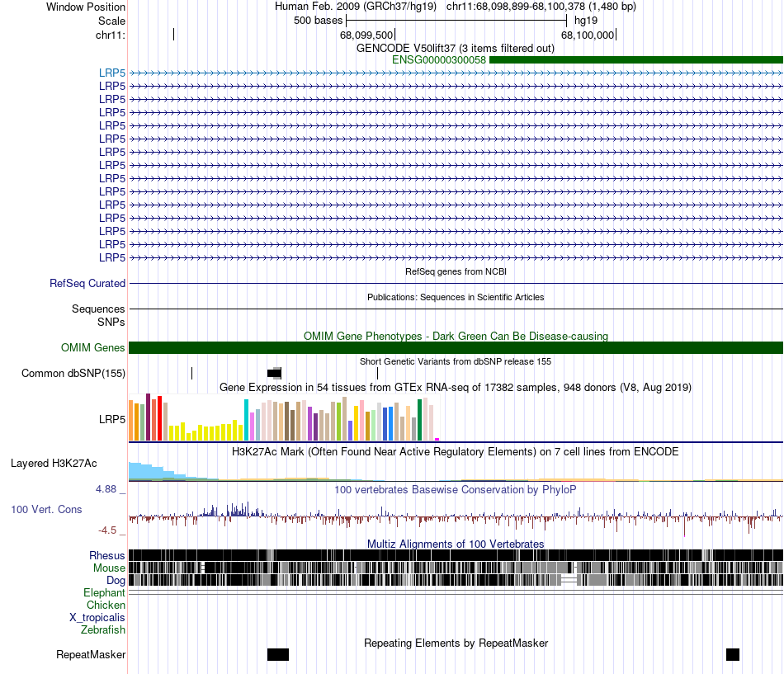This screenshot has width=784, height=674.
Task: Click the LRP5 label beside GTEx expression bars
Action: click(x=112, y=420)
